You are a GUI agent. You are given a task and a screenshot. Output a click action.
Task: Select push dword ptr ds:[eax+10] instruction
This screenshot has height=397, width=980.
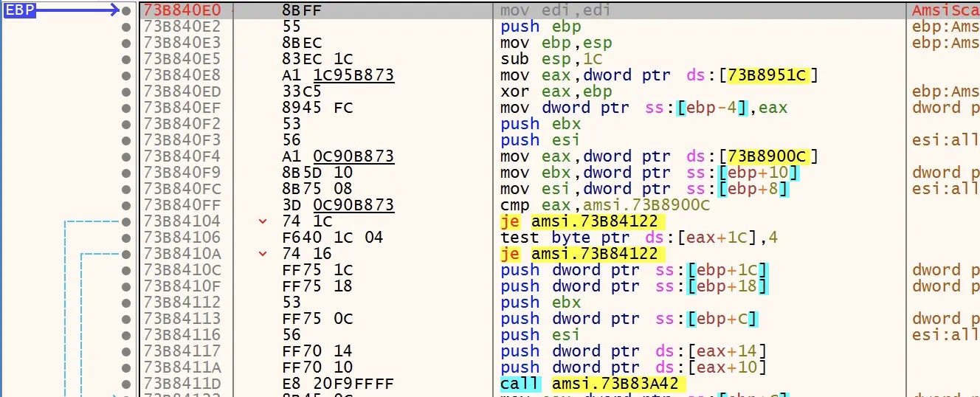coord(634,367)
